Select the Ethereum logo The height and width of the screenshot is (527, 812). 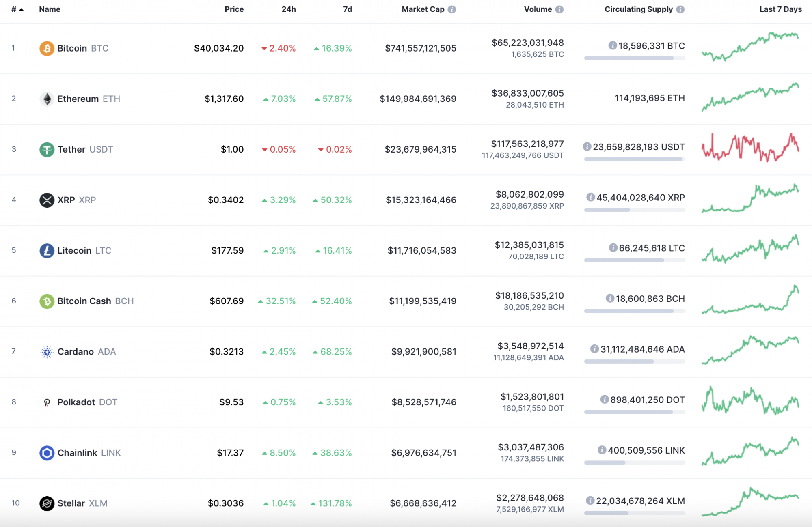(x=47, y=99)
